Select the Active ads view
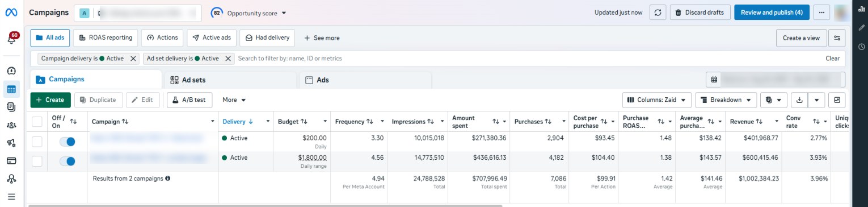Image resolution: width=868 pixels, height=207 pixels. coord(212,38)
